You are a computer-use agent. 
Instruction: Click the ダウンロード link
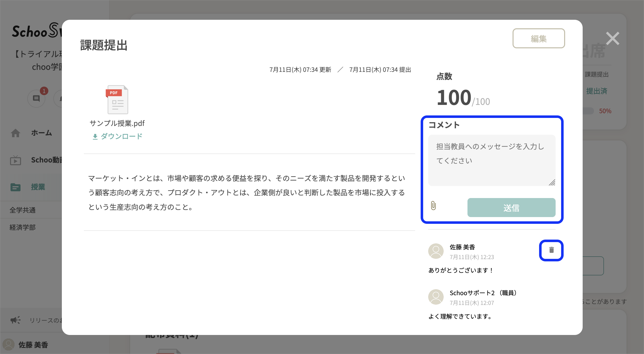point(117,136)
